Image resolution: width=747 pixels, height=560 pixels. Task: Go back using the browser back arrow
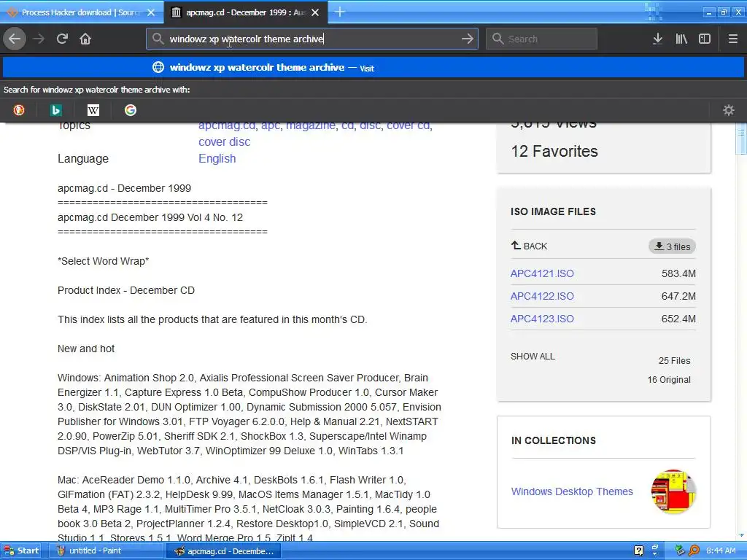[15, 39]
